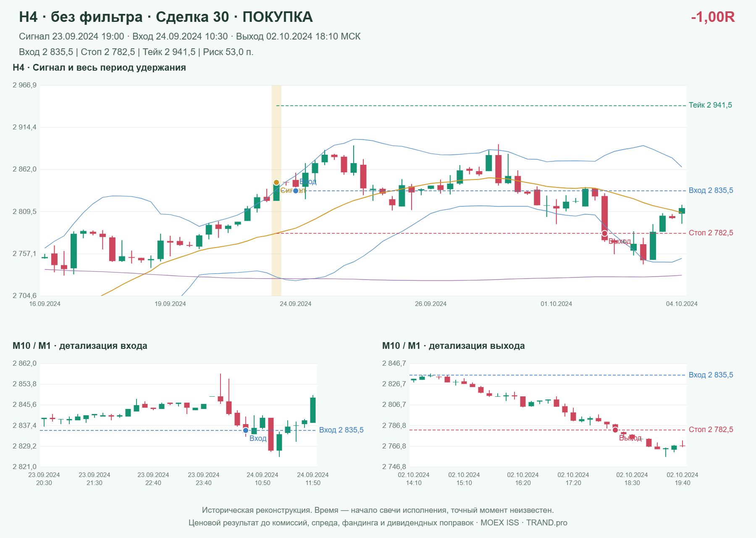Click the 24.09.2024 date on H4 axis
Image resolution: width=756 pixels, height=538 pixels.
pos(296,304)
